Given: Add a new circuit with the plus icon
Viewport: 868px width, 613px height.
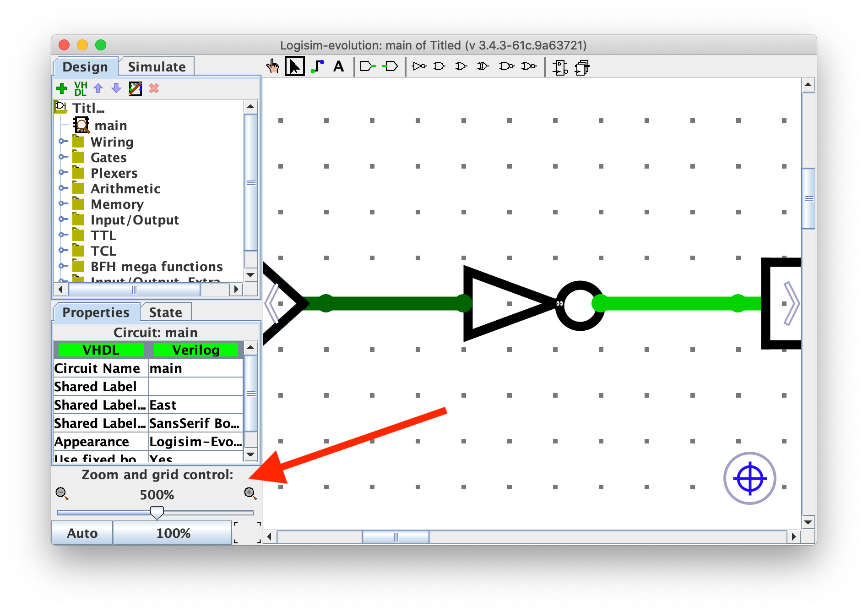Looking at the screenshot, I should (62, 88).
